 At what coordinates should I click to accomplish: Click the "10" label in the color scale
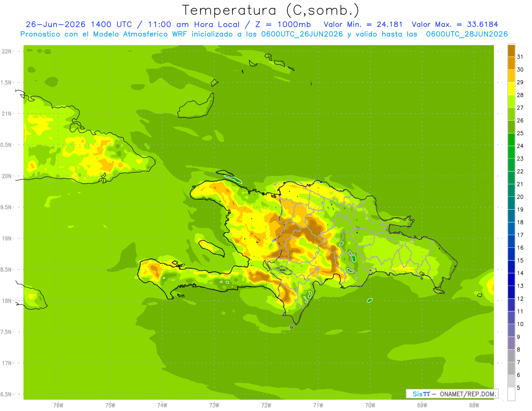point(520,324)
